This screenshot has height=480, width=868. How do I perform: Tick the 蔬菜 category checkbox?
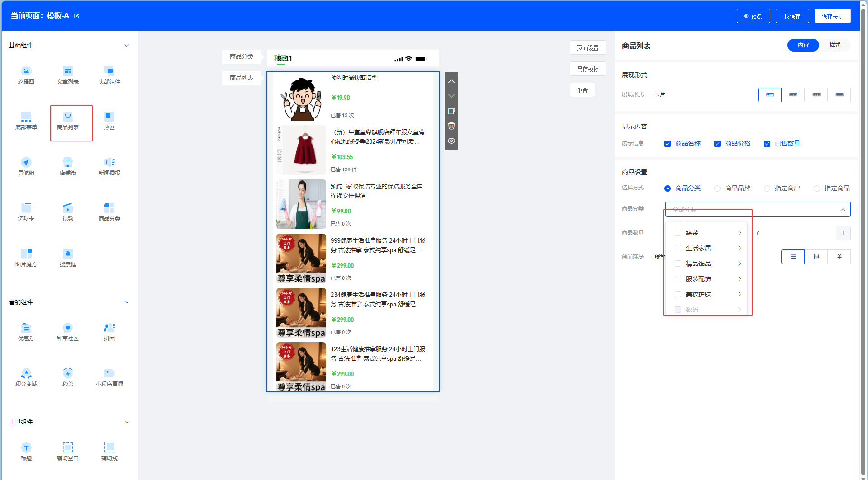tap(678, 233)
